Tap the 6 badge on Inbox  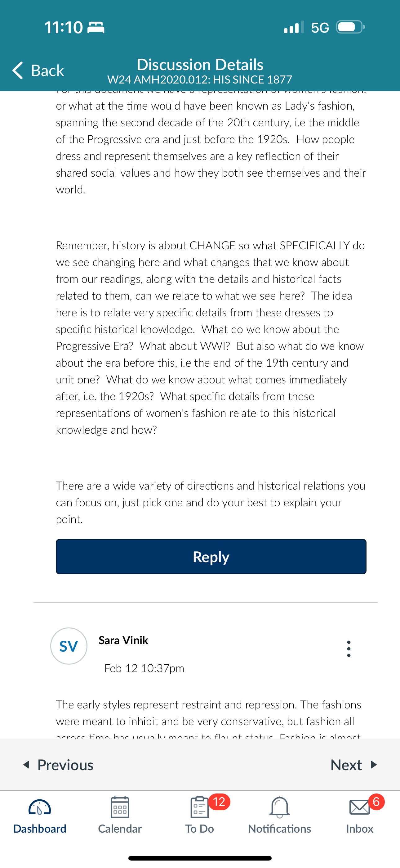376,802
